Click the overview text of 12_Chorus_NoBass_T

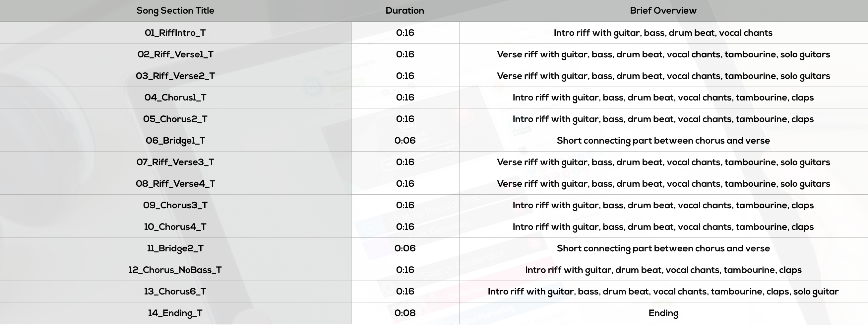663,270
